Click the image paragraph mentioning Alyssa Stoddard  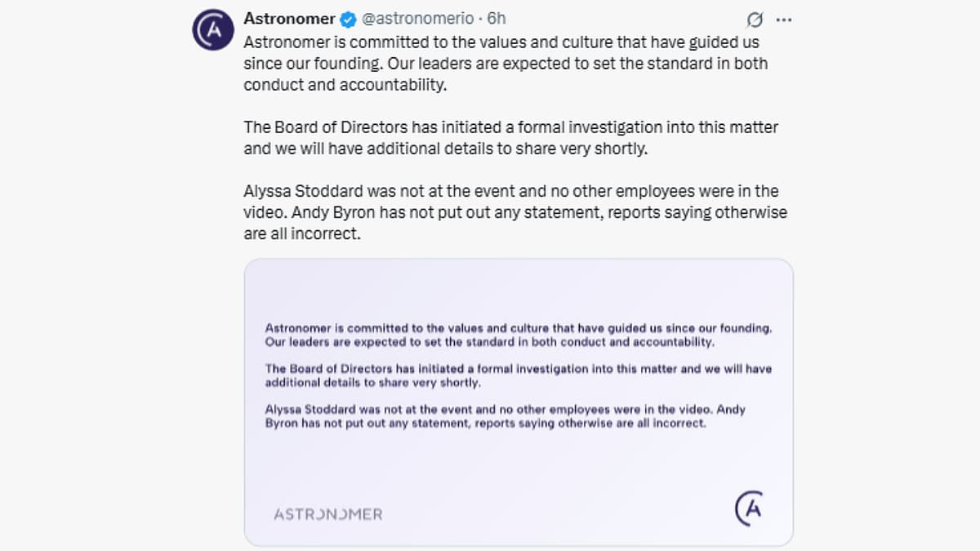coord(506,416)
